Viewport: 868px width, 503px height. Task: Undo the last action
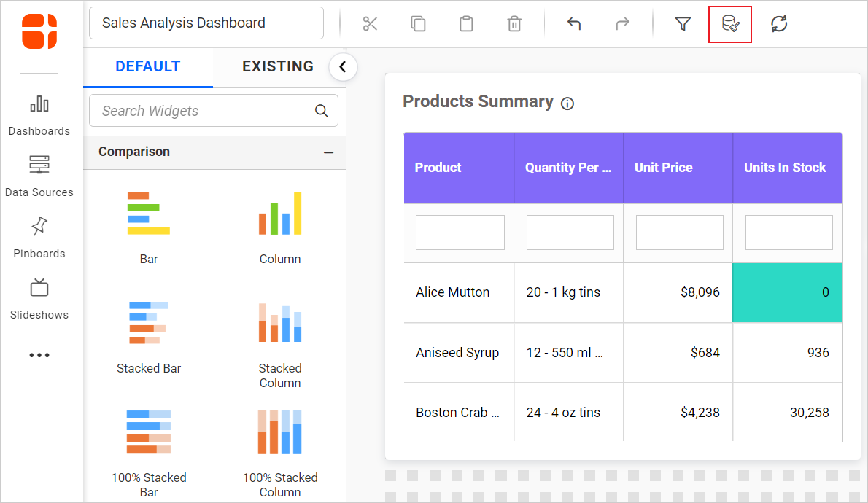pos(574,24)
